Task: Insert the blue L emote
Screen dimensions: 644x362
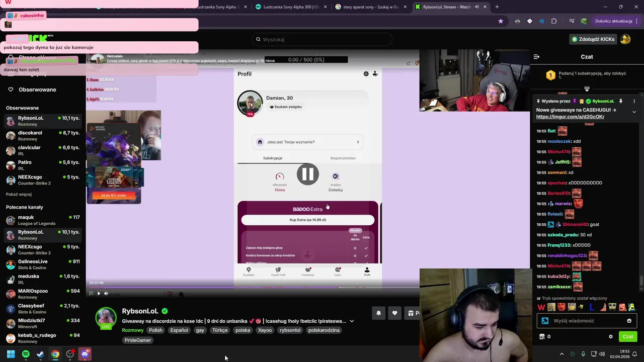Action: click(592, 307)
